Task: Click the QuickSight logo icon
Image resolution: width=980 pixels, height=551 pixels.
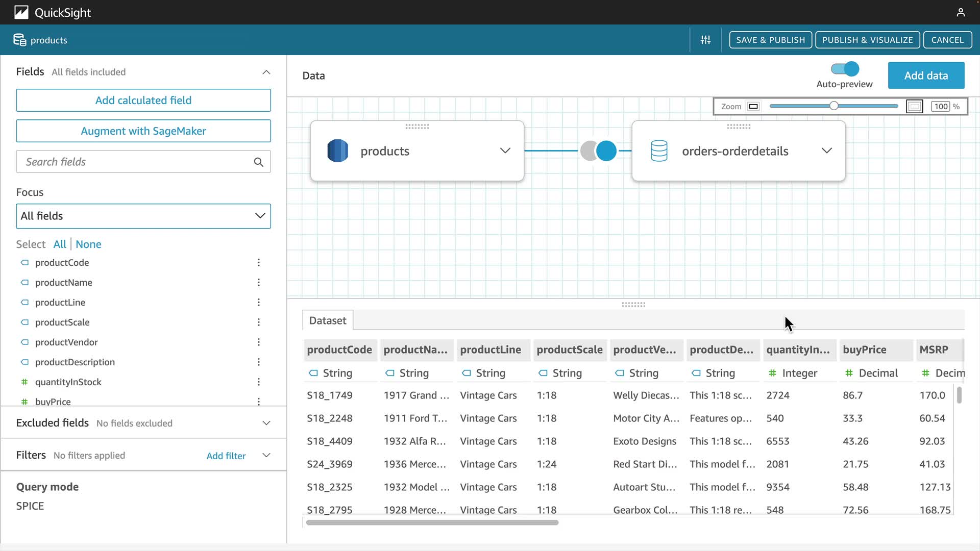Action: coord(21,12)
